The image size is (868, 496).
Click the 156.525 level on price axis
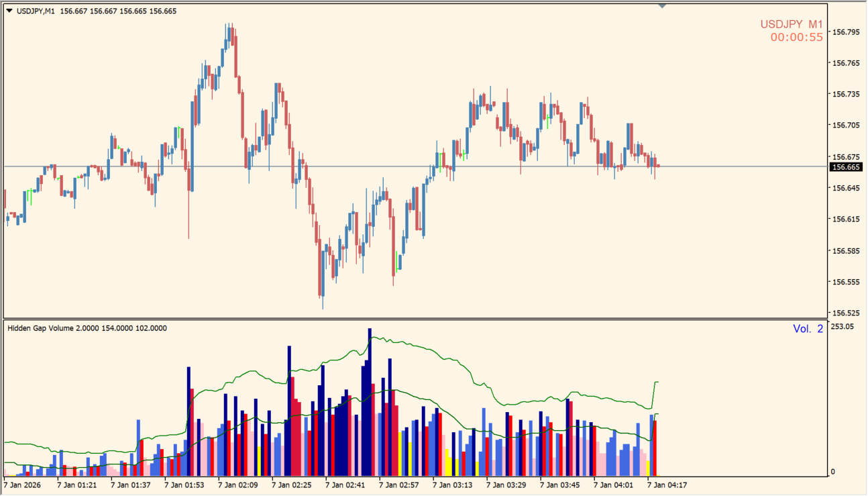[845, 313]
